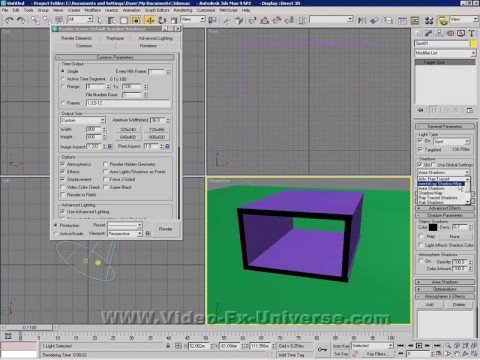
Task: Open the Viewport Perspective dropdown
Action: point(125,234)
